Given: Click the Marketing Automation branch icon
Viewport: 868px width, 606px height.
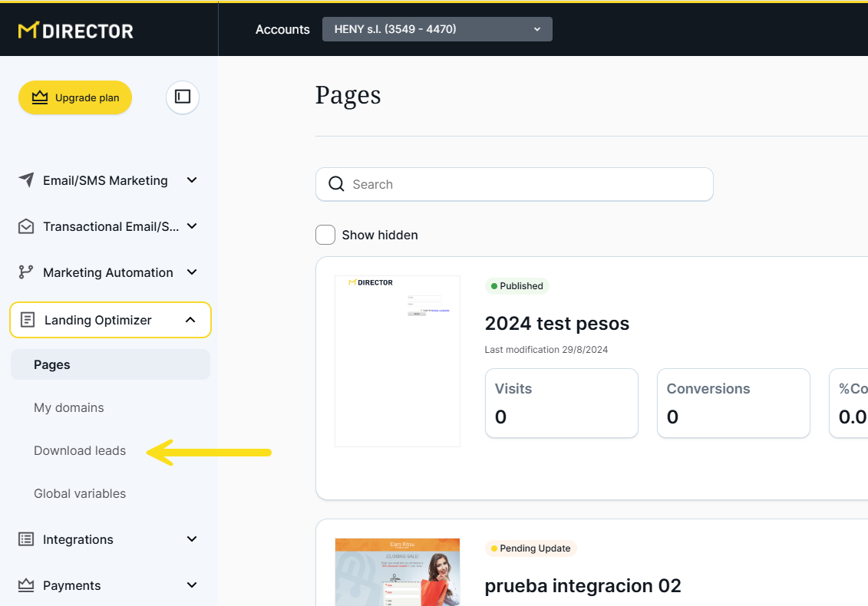Looking at the screenshot, I should pos(26,272).
